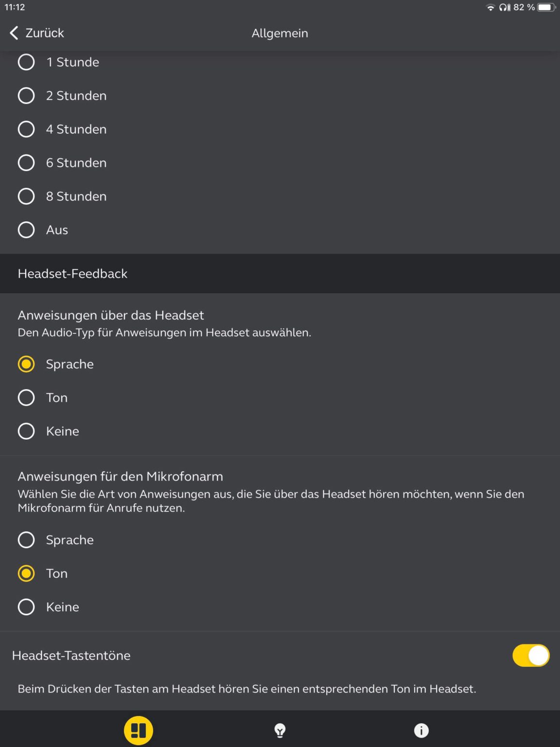560x747 pixels.
Task: Open the yellow headset device icon
Action: click(x=139, y=729)
